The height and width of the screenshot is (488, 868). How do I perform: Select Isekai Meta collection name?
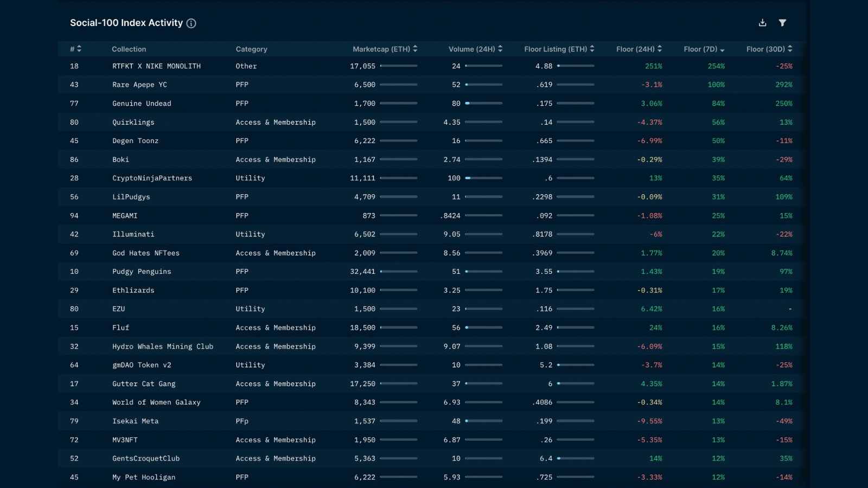(135, 421)
